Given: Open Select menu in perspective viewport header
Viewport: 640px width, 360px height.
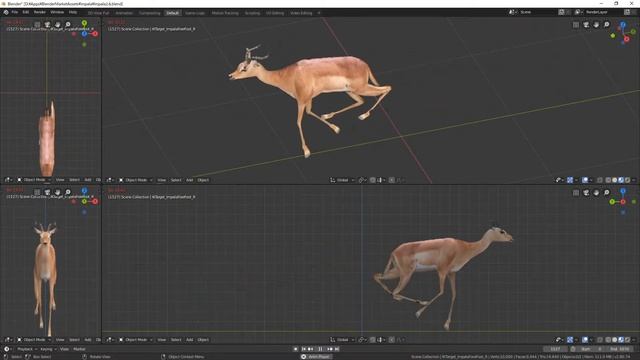Looking at the screenshot, I should point(176,180).
